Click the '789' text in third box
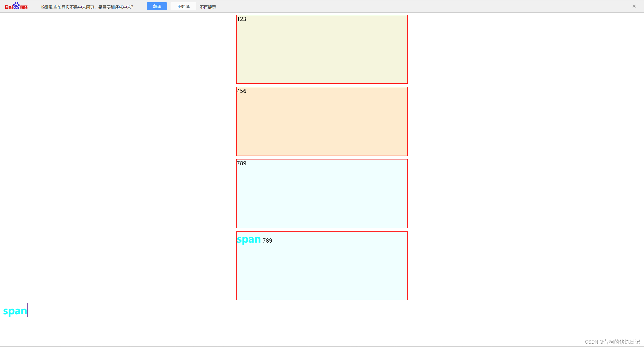644x347 pixels. click(x=241, y=163)
